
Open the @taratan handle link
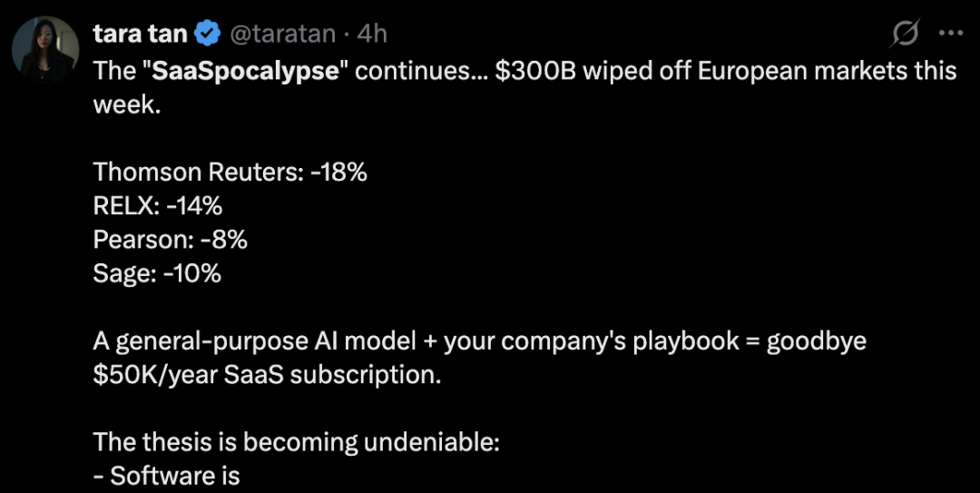pyautogui.click(x=283, y=35)
